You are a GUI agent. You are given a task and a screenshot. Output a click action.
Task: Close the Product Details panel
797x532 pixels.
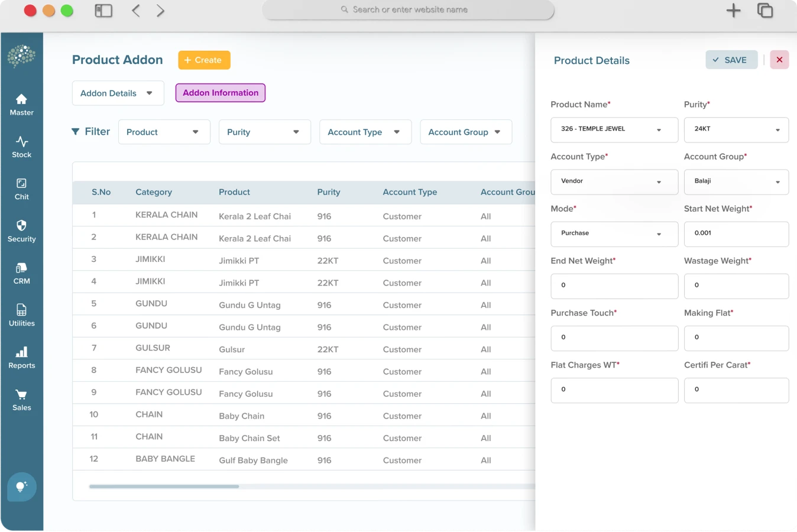pos(779,60)
